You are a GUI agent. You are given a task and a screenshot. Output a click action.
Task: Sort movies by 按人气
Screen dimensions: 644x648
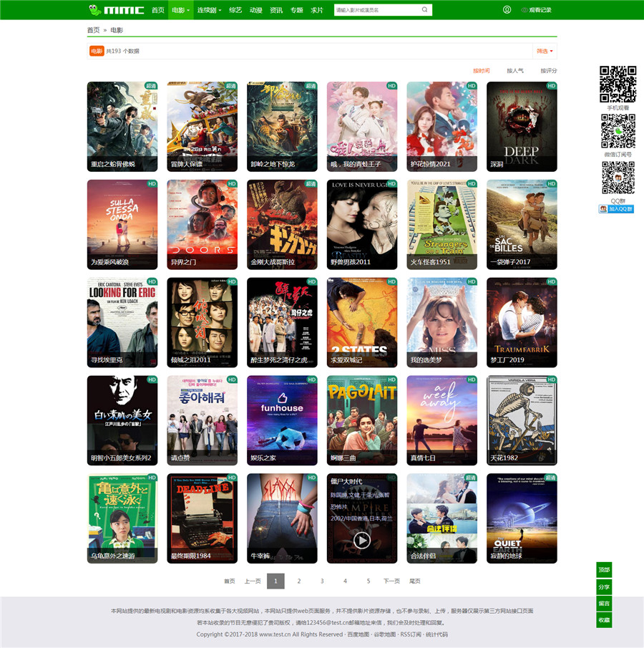[x=515, y=71]
